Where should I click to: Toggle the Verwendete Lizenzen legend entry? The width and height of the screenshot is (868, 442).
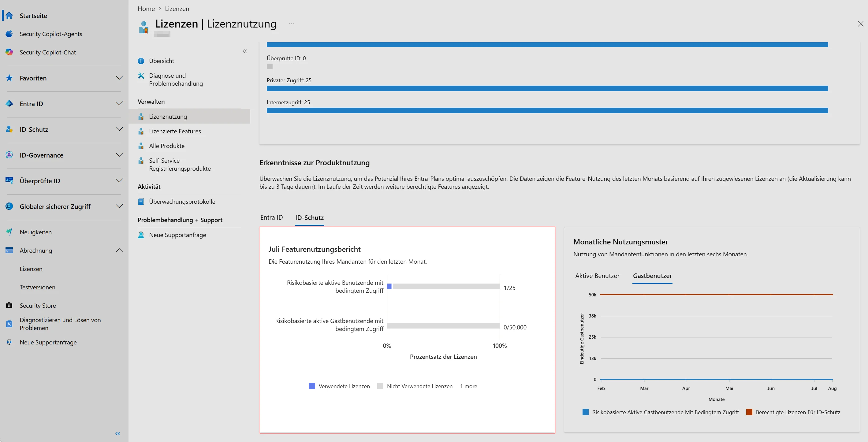point(339,386)
